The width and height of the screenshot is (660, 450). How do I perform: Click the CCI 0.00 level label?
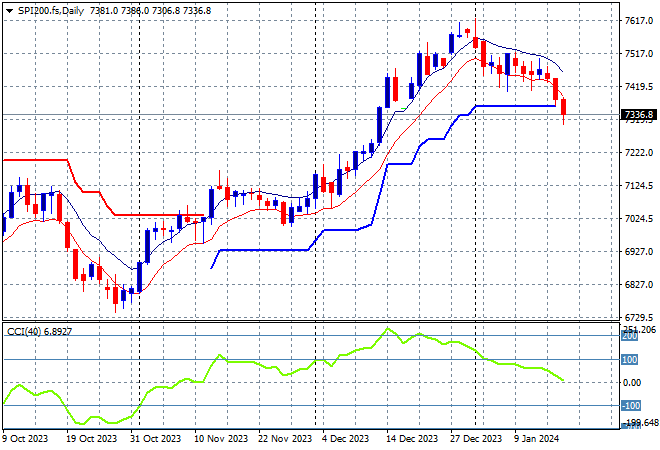click(x=634, y=383)
